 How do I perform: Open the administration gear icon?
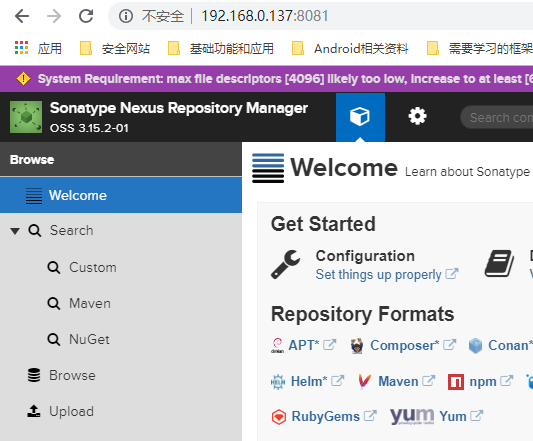417,117
